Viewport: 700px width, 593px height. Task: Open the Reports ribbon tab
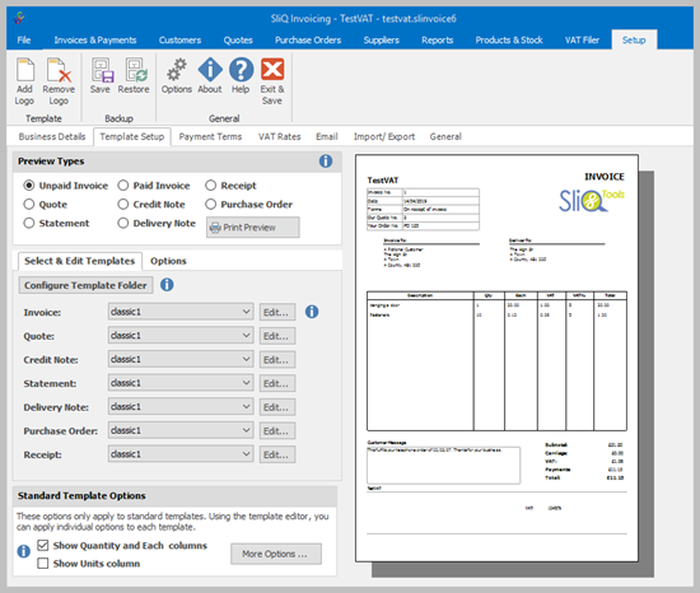coord(437,40)
